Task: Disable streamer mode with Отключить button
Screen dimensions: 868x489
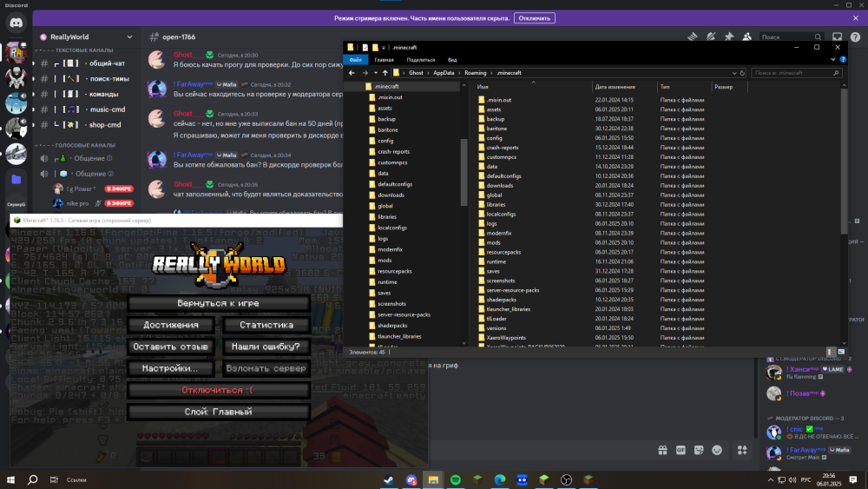Action: point(534,18)
